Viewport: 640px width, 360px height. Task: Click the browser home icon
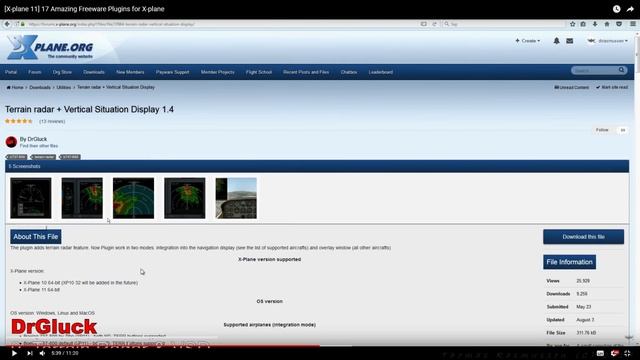pos(607,24)
